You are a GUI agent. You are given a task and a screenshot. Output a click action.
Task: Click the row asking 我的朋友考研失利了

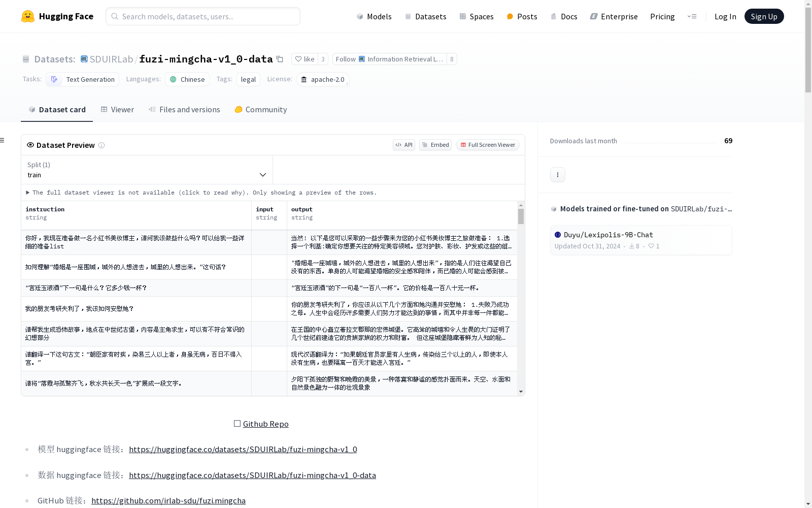(136, 309)
